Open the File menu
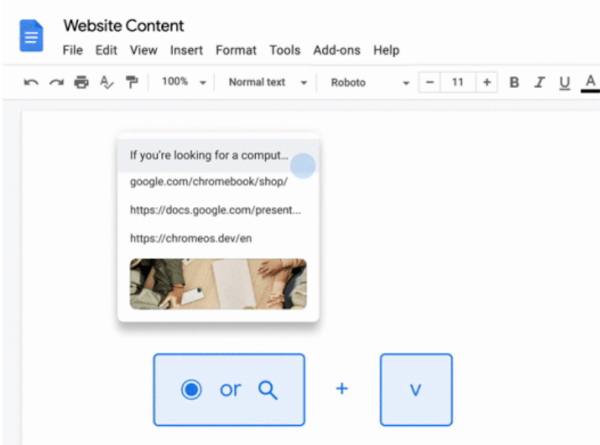This screenshot has height=445, width=600. (x=73, y=50)
